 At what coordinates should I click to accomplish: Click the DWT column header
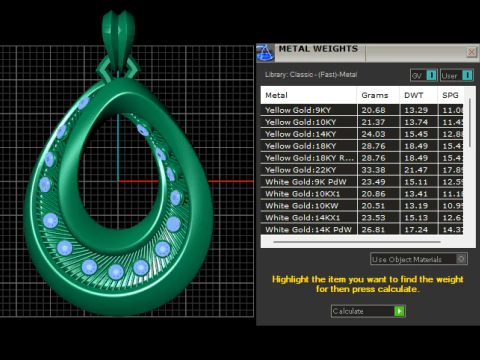click(x=418, y=95)
